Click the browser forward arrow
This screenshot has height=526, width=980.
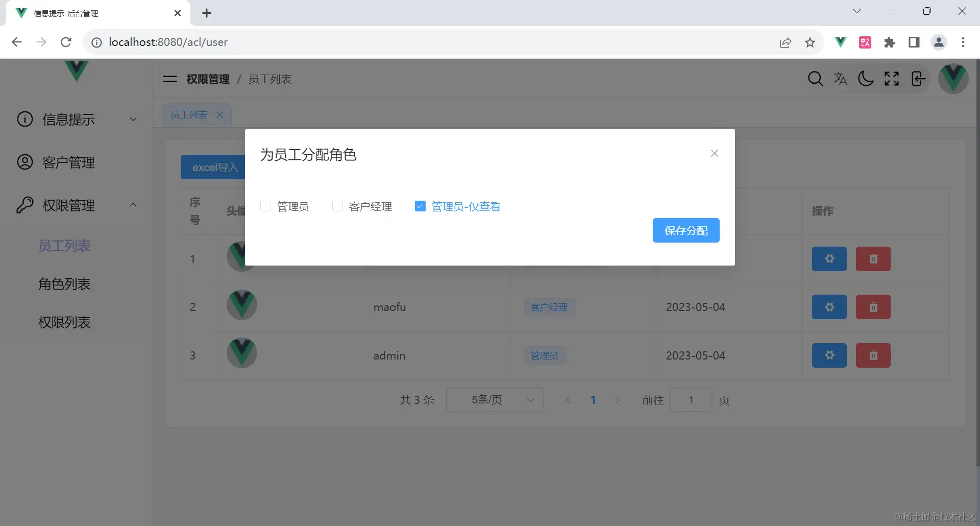[x=41, y=42]
